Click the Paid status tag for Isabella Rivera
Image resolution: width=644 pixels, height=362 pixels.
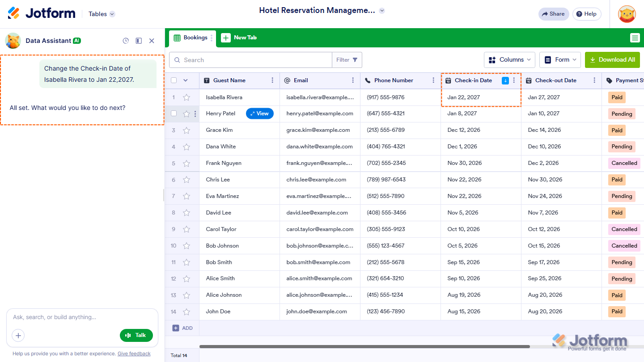(617, 97)
